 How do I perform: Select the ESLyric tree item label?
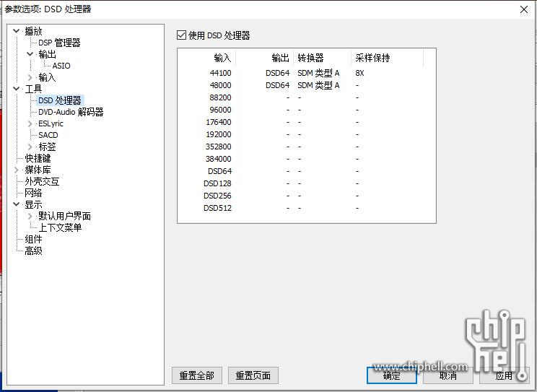point(51,123)
